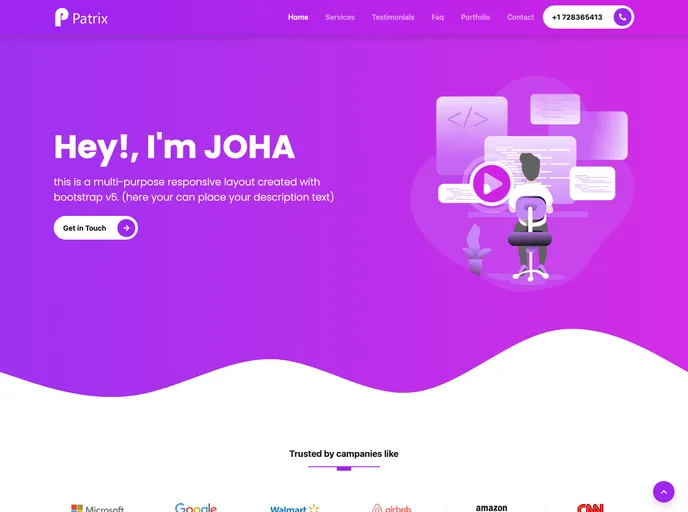The width and height of the screenshot is (688, 512).
Task: Open the Faq nav link
Action: 437,17
